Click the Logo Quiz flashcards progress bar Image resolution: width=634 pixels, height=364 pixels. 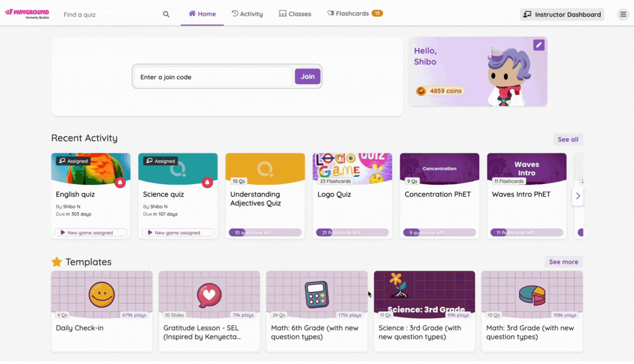click(x=352, y=232)
